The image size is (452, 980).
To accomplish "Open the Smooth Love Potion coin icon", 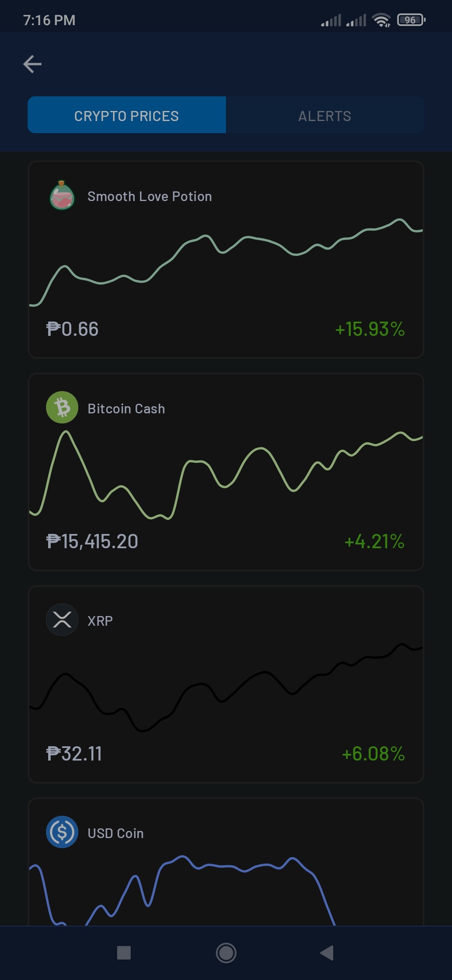I will (x=62, y=196).
